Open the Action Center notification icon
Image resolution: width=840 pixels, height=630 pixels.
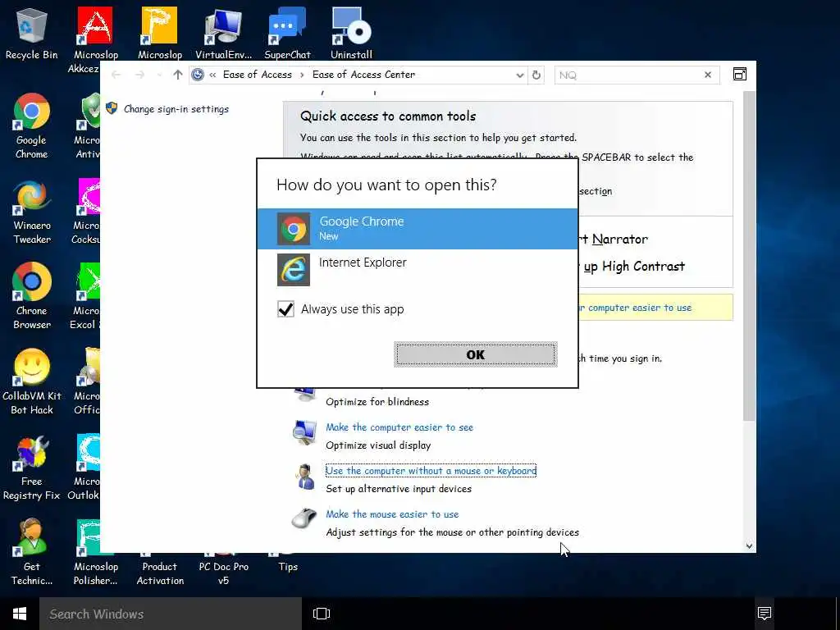(x=765, y=614)
